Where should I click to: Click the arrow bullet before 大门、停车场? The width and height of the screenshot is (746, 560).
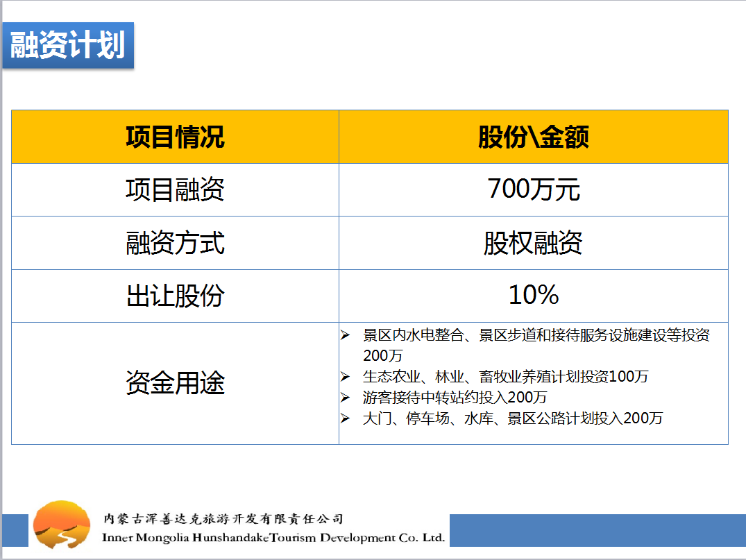pyautogui.click(x=346, y=418)
